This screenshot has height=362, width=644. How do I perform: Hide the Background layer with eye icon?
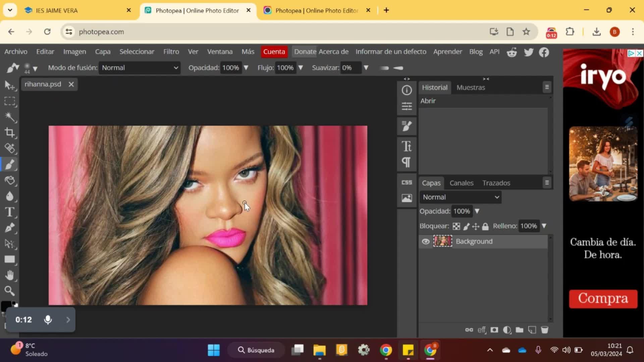(x=426, y=241)
